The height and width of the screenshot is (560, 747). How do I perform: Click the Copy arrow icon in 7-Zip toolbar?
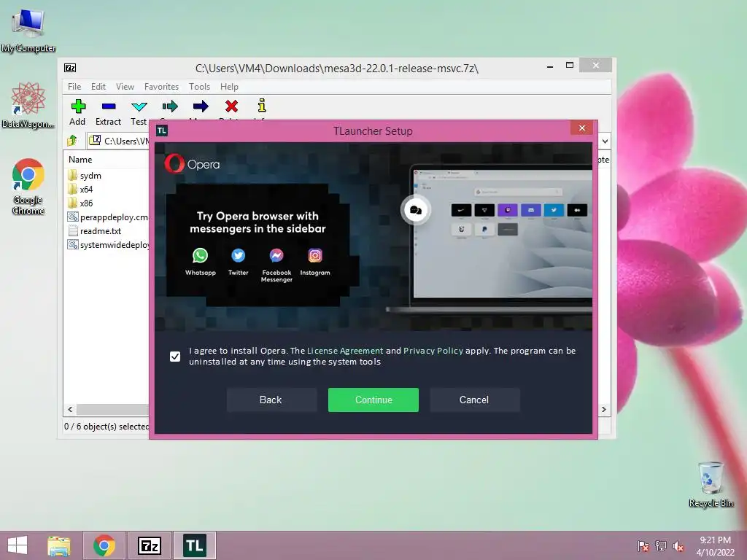[169, 106]
